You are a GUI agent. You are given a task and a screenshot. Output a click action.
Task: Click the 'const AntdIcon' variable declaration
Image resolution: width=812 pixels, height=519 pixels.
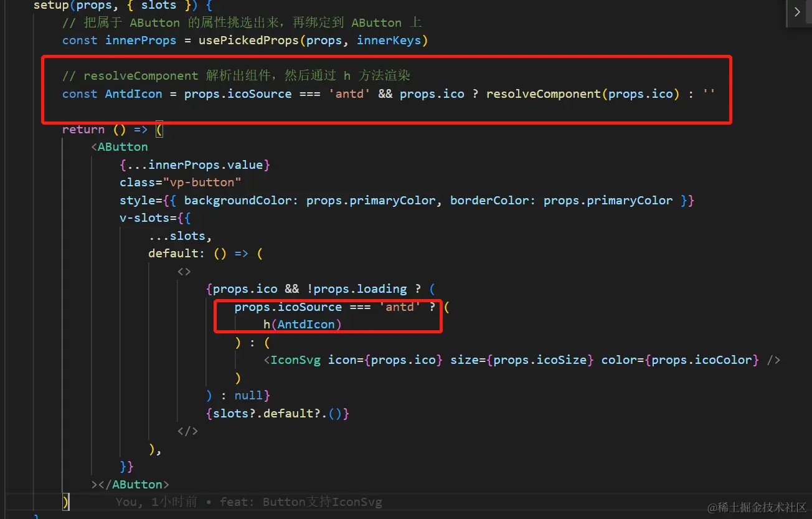(x=112, y=94)
